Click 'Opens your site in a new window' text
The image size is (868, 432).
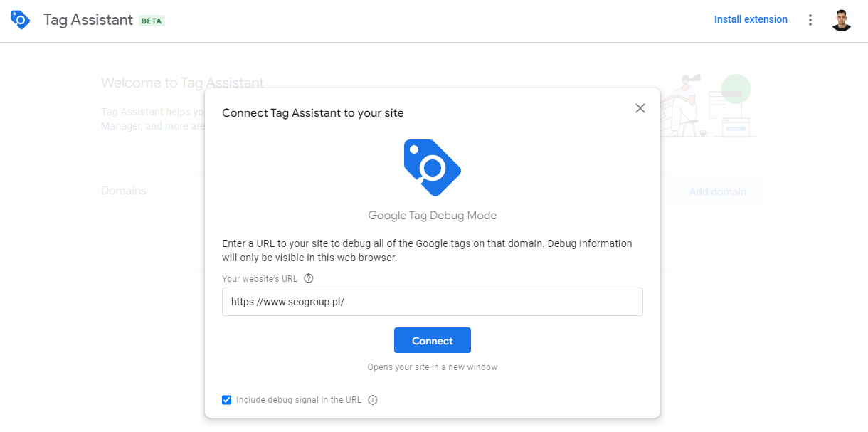[x=433, y=367]
